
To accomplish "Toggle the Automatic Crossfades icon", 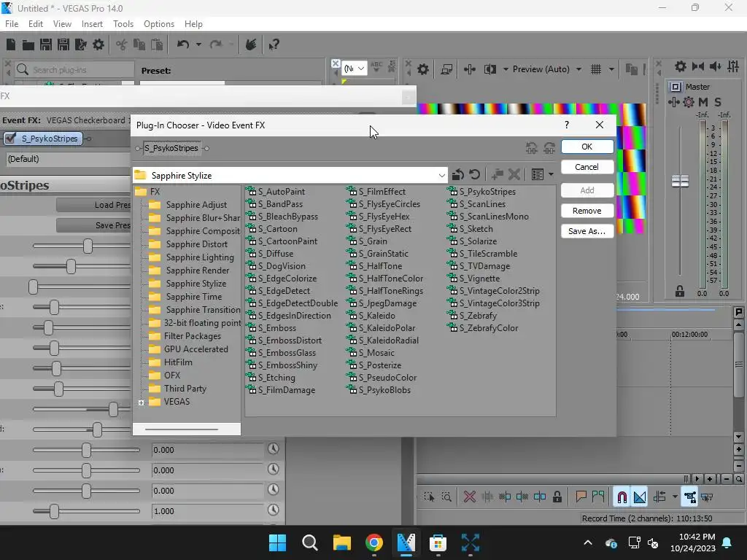I will click(x=640, y=497).
